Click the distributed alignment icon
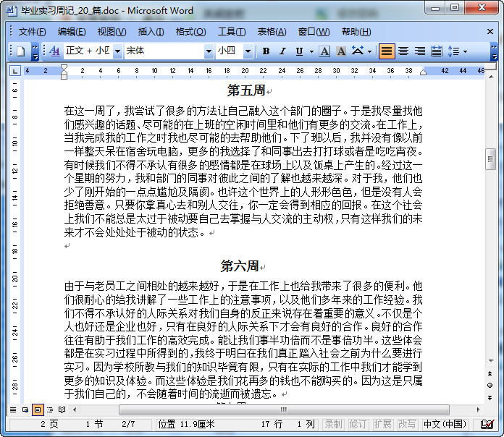This screenshot has height=437, width=504. click(x=436, y=51)
